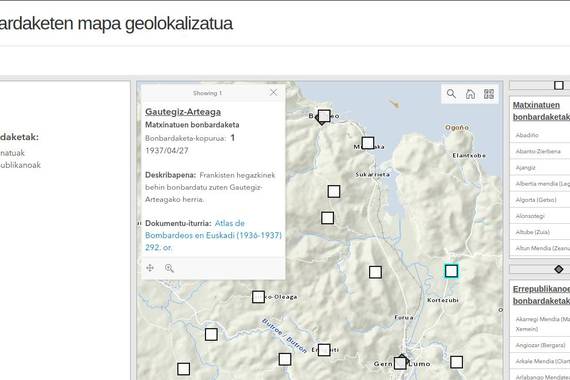Viewport: 570px width, 380px height.
Task: Click the Ogoño label on the map
Action: click(x=457, y=128)
